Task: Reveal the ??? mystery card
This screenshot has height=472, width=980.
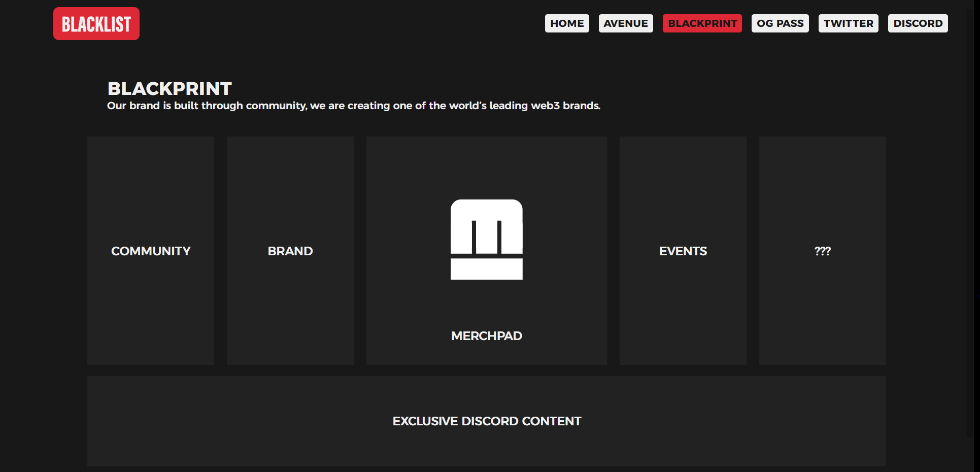Action: (x=823, y=251)
